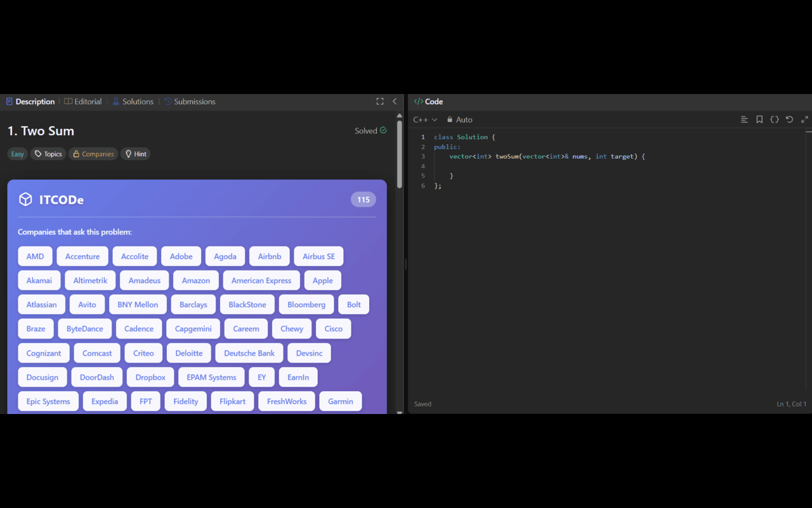Select the Deutsche Bank company chip
Screen dimensions: 812x508
pos(249,353)
